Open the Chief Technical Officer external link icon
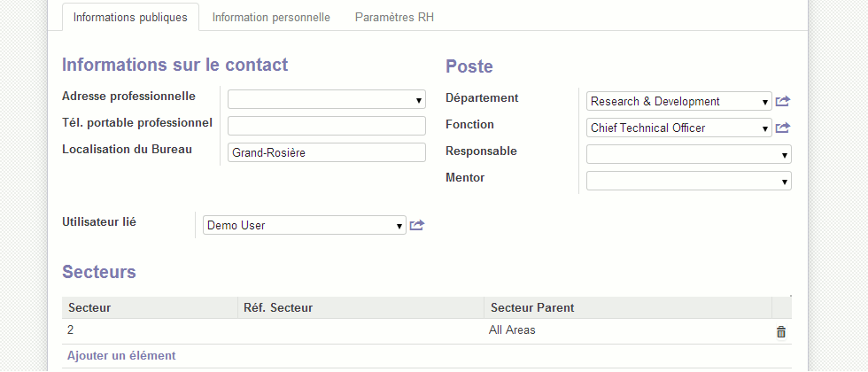 point(783,128)
